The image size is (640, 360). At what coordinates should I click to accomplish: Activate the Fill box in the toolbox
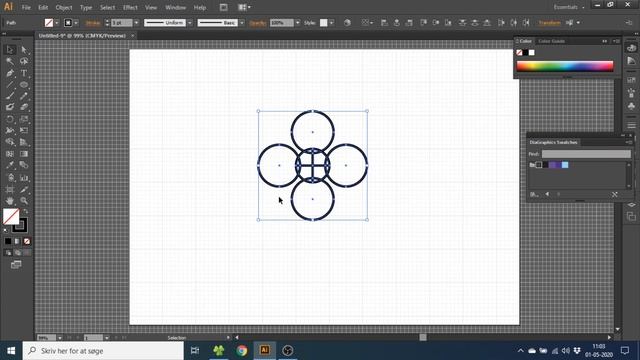click(11, 217)
